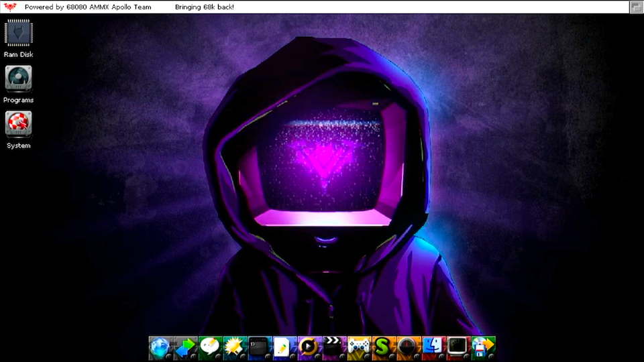The image size is (644, 362).
Task: Click the Apollo logo in the title bar
Action: pyautogui.click(x=10, y=7)
